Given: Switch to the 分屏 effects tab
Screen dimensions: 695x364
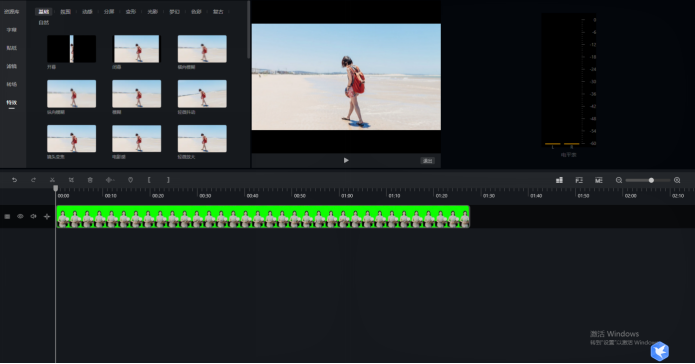Looking at the screenshot, I should pos(109,12).
